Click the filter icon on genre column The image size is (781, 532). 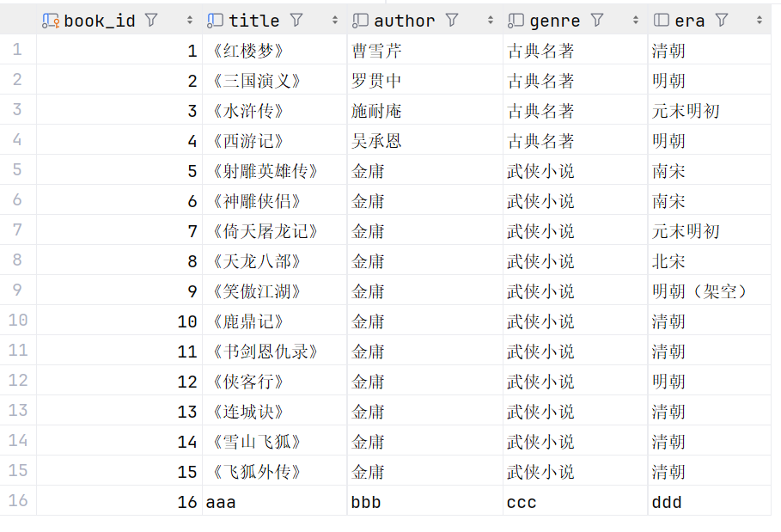[597, 20]
